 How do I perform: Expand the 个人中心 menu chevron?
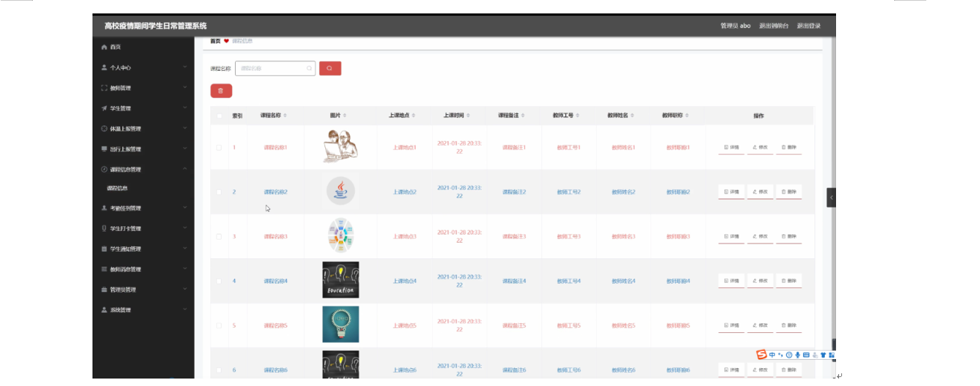(x=185, y=67)
